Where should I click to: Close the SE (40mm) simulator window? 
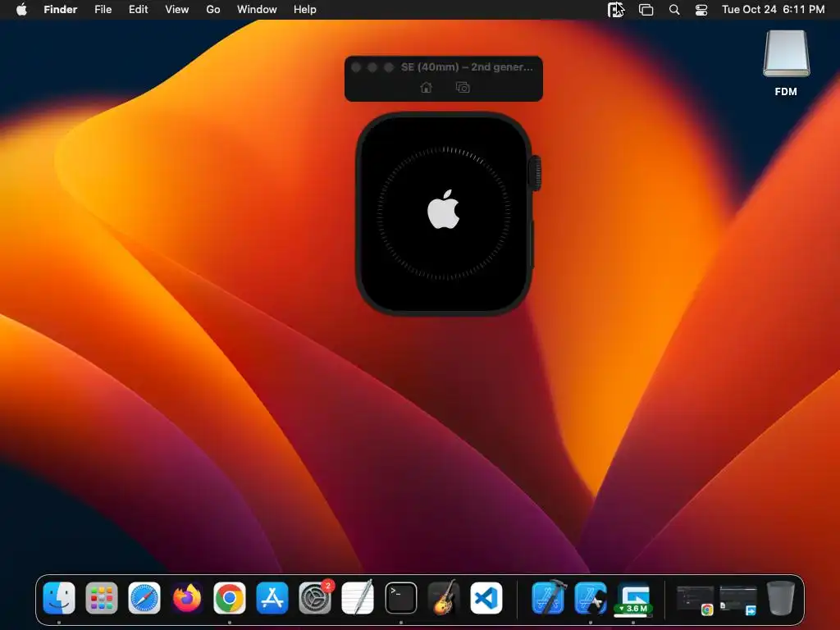pyautogui.click(x=356, y=67)
